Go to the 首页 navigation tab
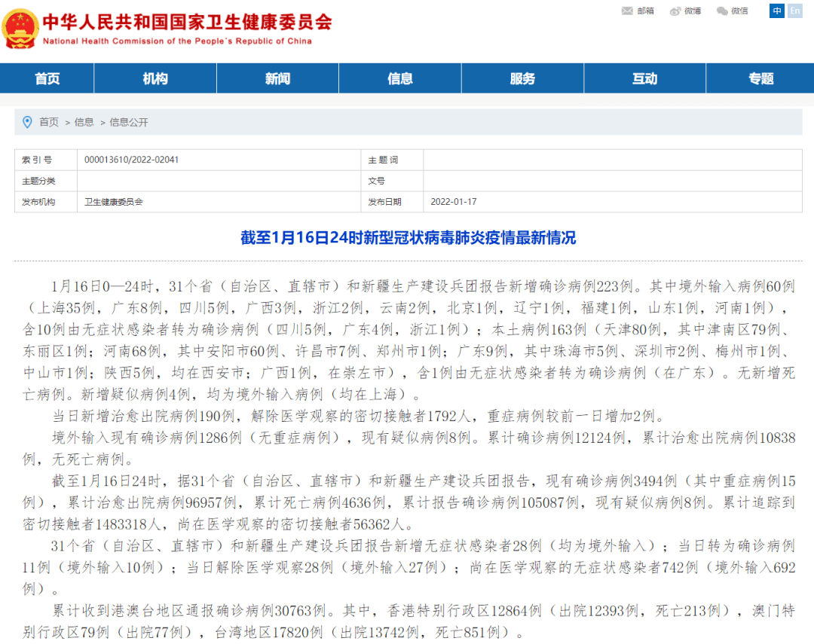The width and height of the screenshot is (814, 644). click(x=47, y=78)
